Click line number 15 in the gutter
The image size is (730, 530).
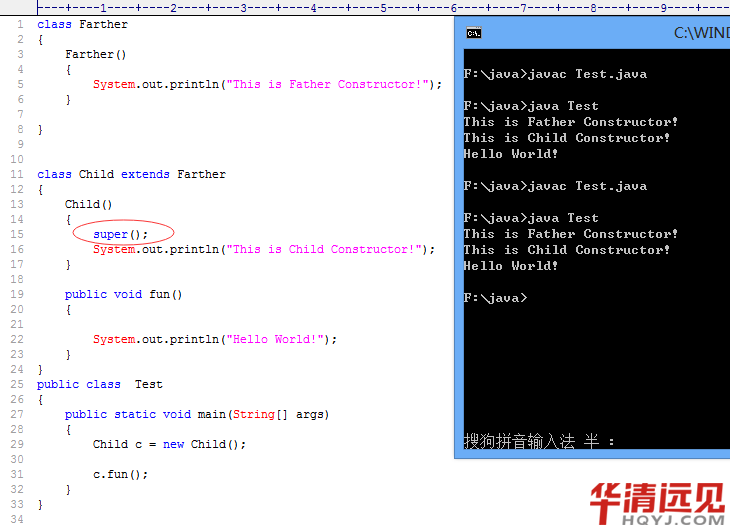pos(17,234)
